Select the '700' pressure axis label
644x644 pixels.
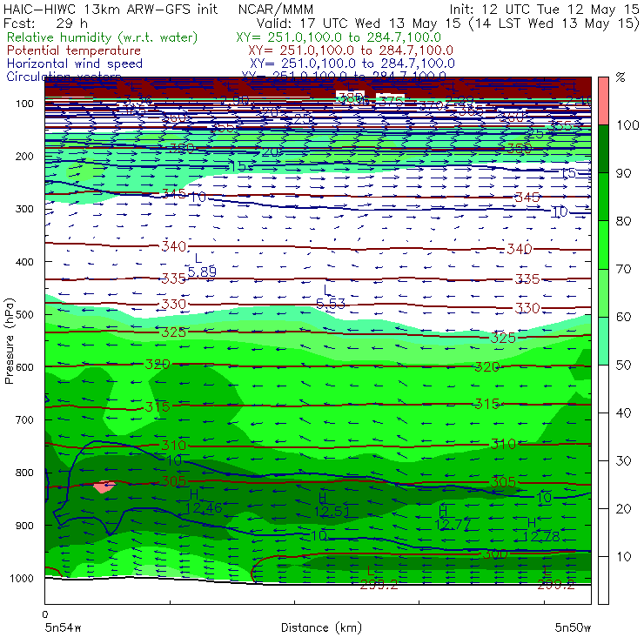point(24,419)
